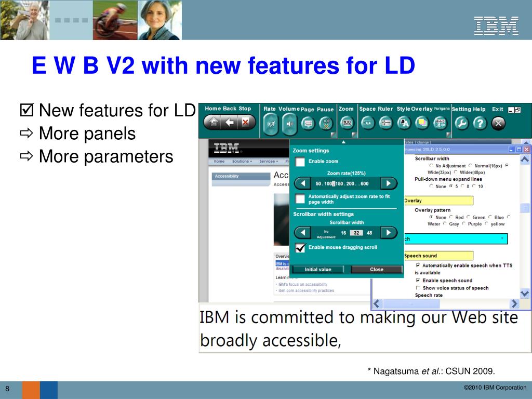The image size is (532, 399).
Task: Open the Services menu on IBM webpage
Action: (x=269, y=162)
